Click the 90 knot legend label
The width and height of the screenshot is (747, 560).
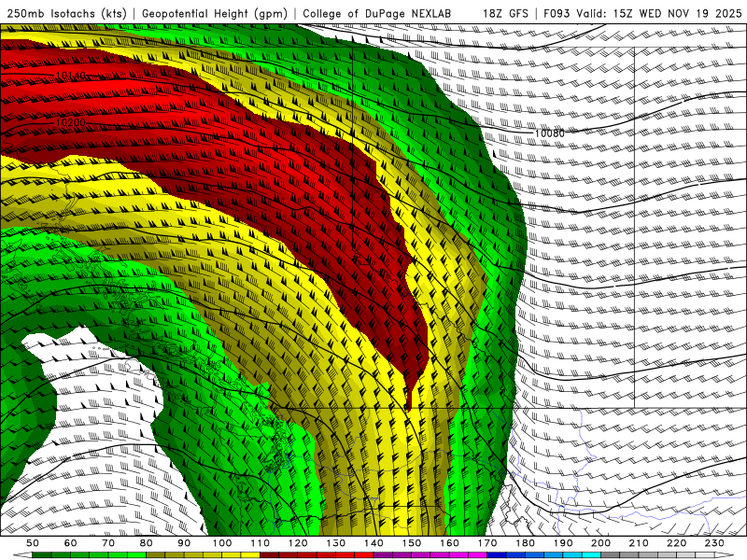(184, 543)
